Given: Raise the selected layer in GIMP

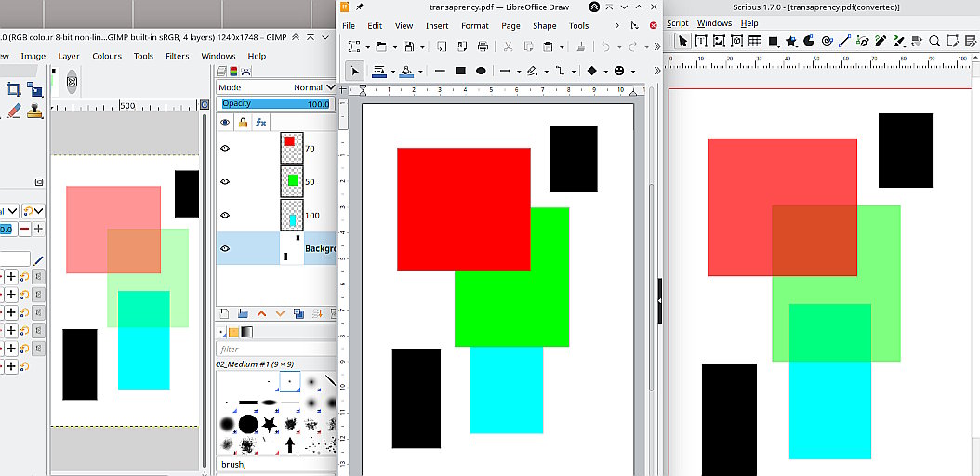Looking at the screenshot, I should coord(261,313).
